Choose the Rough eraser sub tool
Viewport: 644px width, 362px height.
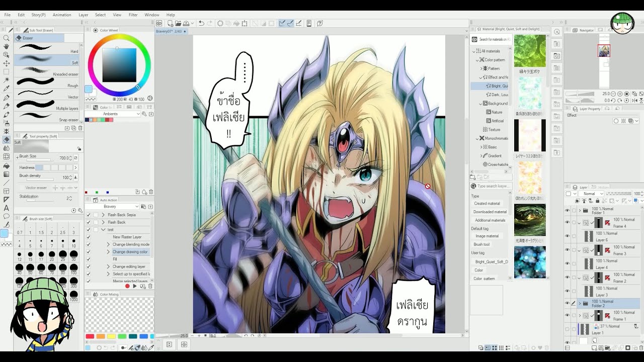click(46, 83)
